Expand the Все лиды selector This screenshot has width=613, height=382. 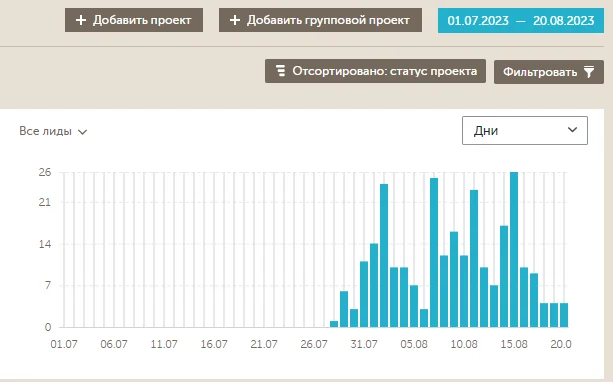click(x=53, y=131)
